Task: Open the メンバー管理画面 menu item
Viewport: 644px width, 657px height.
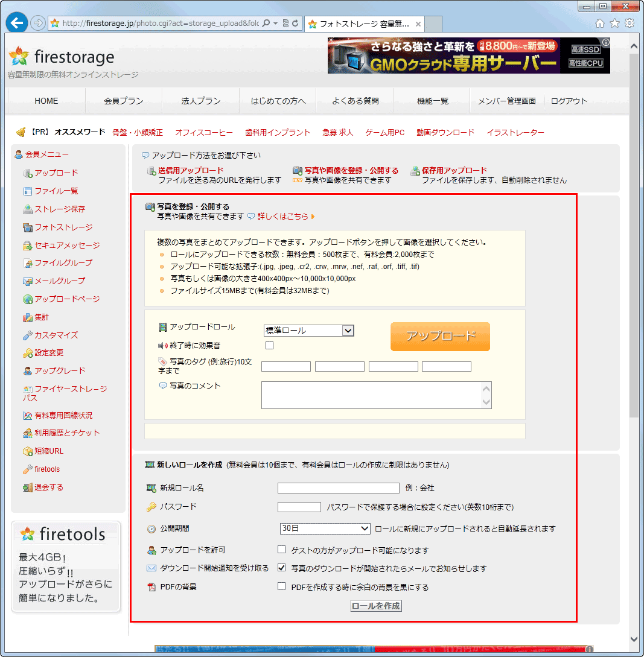Action: (x=507, y=101)
